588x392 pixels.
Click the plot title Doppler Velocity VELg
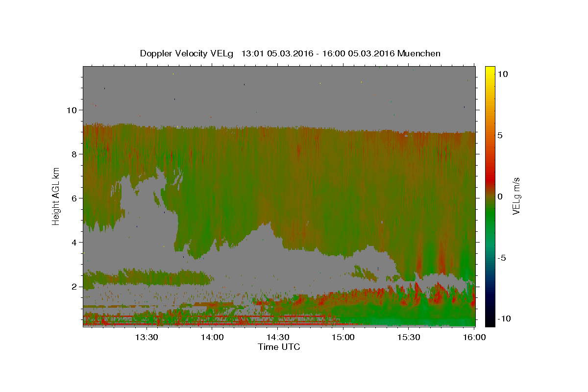[x=187, y=53]
